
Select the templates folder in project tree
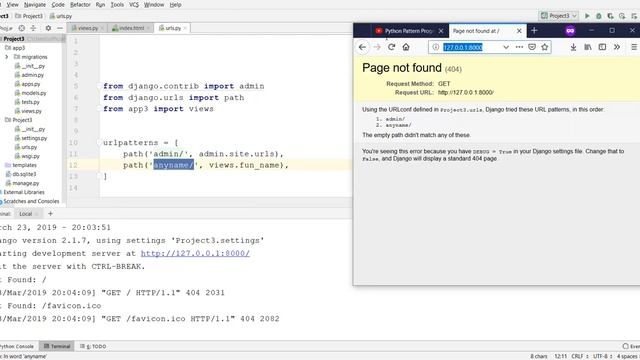point(21,165)
